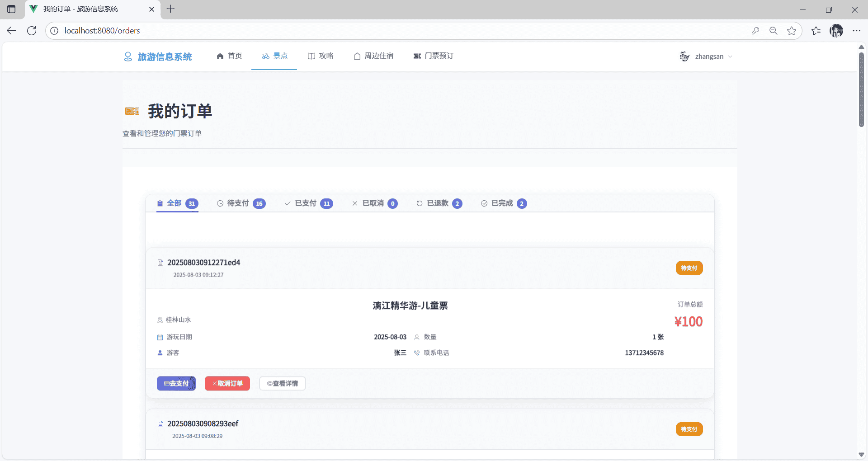The width and height of the screenshot is (868, 461).
Task: Switch to the 已完成 tab
Action: click(504, 203)
